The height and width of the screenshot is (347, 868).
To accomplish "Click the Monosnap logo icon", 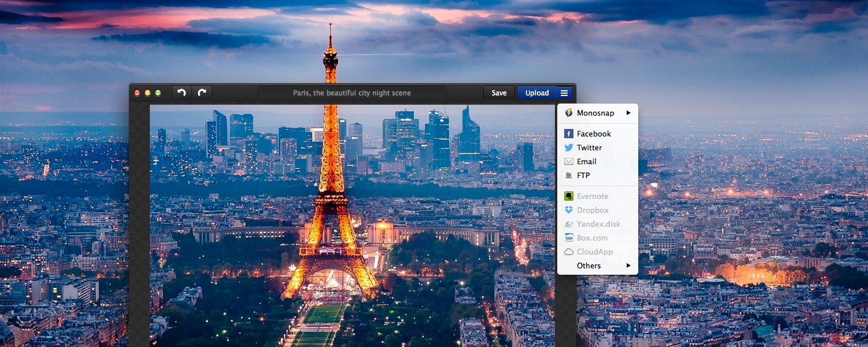I will (x=569, y=113).
